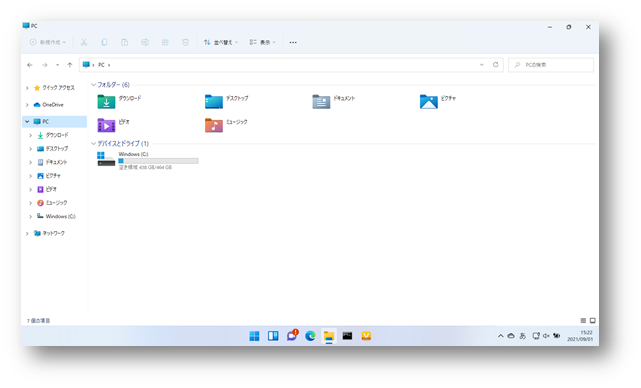Expand the ネットワーク tree chevron
641x388 pixels.
tap(27, 233)
